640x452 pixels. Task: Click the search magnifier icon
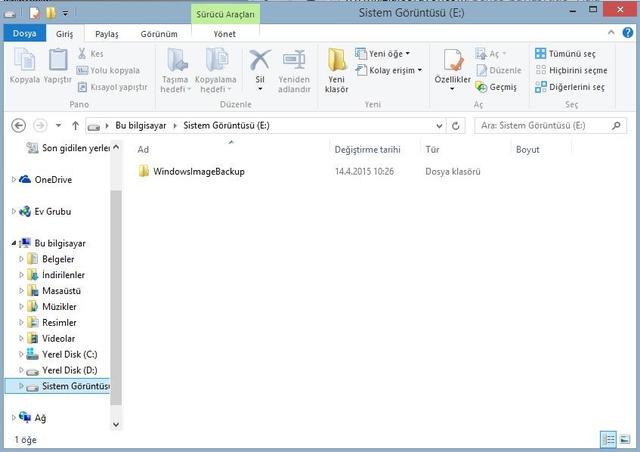tap(616, 125)
